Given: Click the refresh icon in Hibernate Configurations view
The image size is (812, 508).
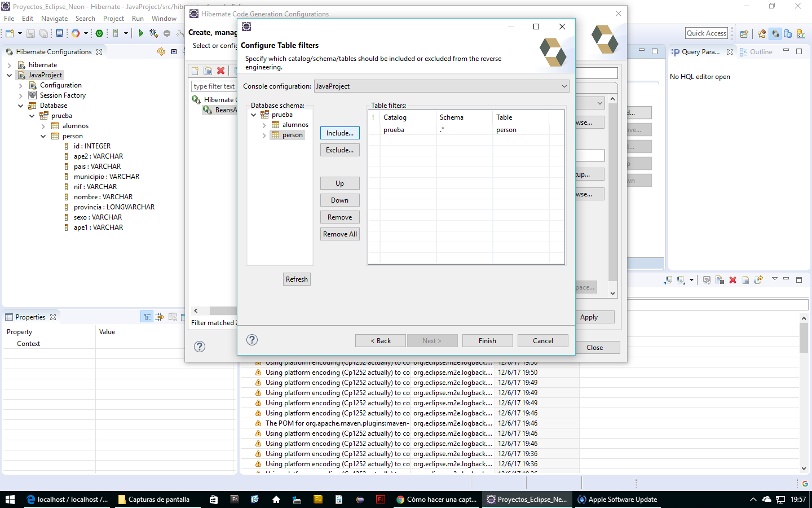Looking at the screenshot, I should pos(161,51).
